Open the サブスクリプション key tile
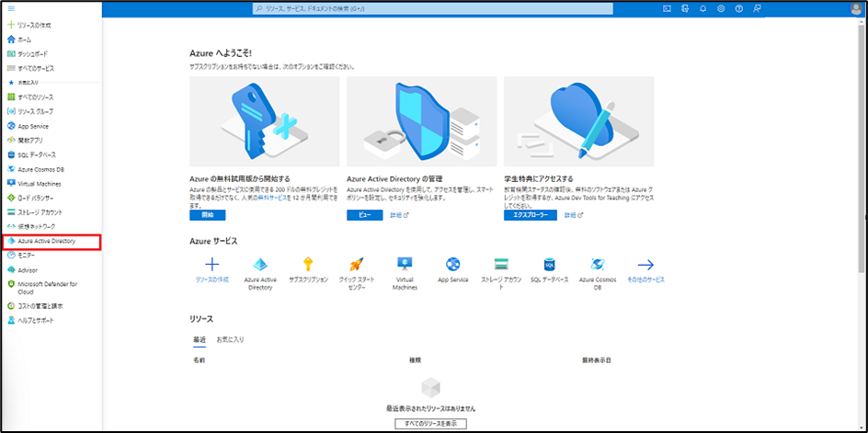The image size is (868, 433). [x=308, y=270]
